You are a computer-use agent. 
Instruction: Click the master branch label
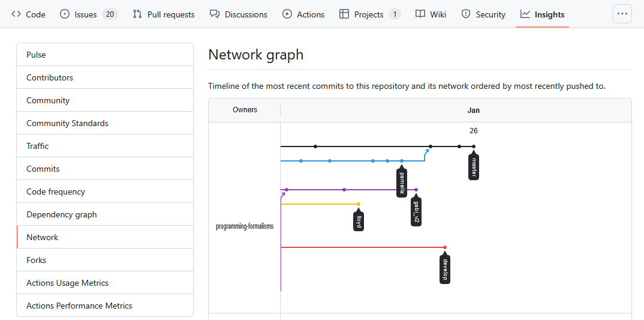point(474,167)
